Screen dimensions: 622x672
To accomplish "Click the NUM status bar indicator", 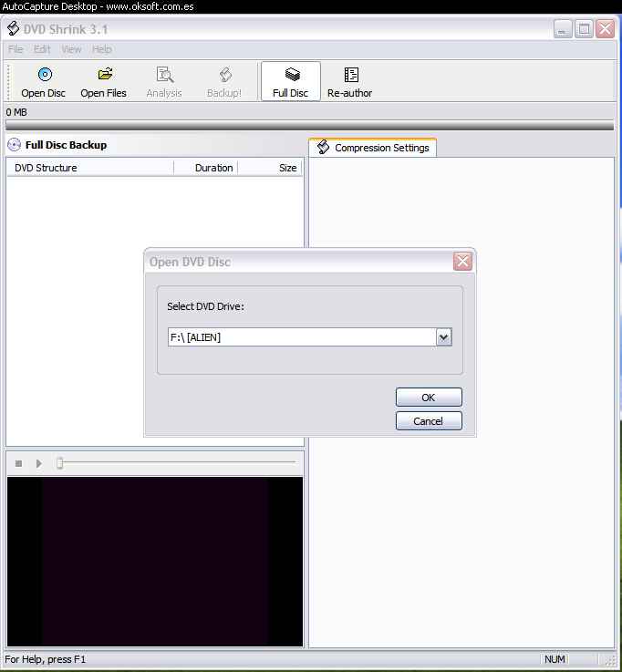I will coord(555,659).
